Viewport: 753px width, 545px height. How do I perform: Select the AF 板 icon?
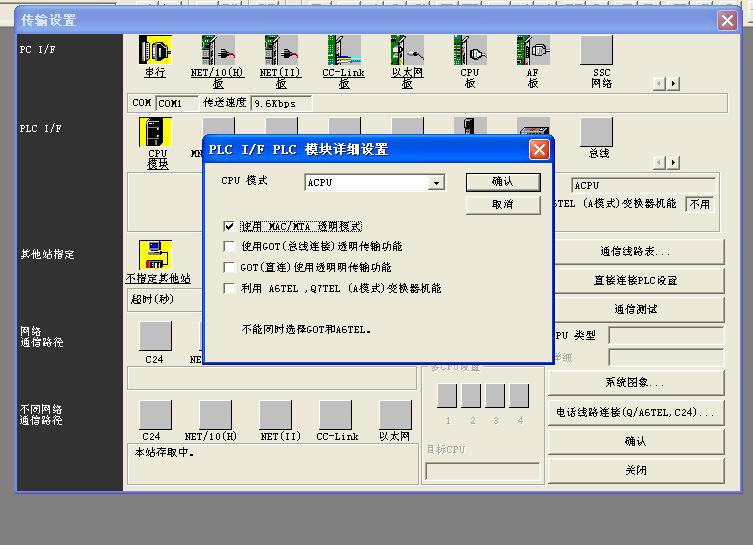click(x=533, y=50)
